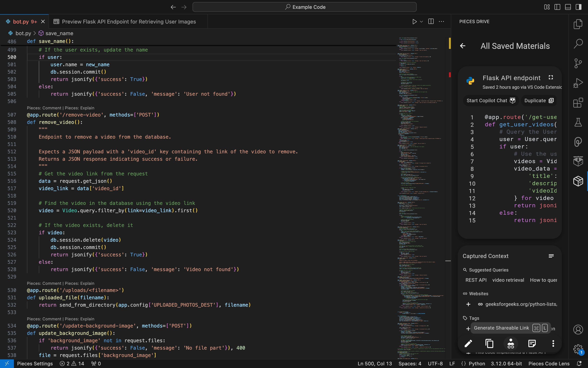Screen dimensions: 588x368
Task: Select the Pieces Drive activity bar icon
Action: (578, 181)
